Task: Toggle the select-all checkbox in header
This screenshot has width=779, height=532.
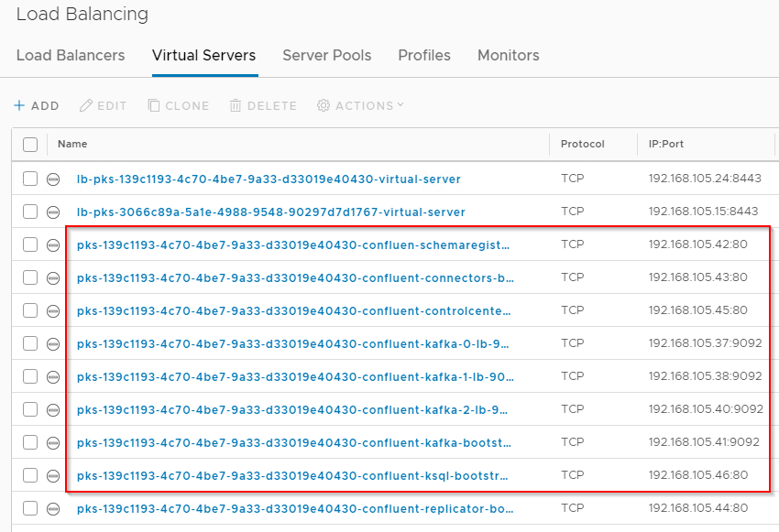Action: click(x=30, y=145)
